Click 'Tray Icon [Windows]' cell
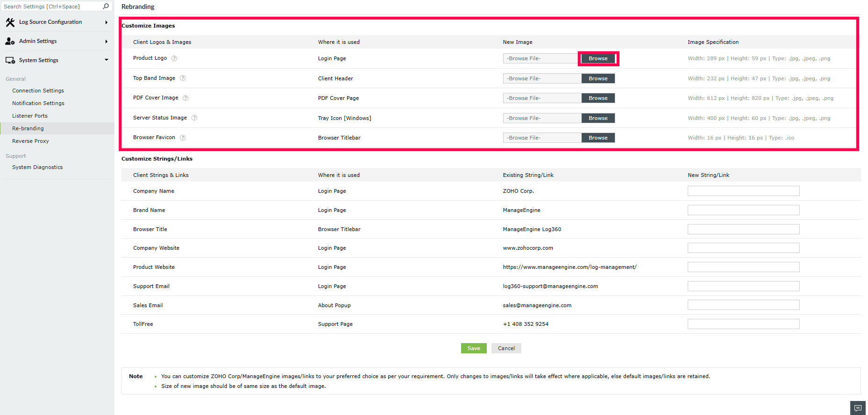The height and width of the screenshot is (415, 868). point(345,118)
